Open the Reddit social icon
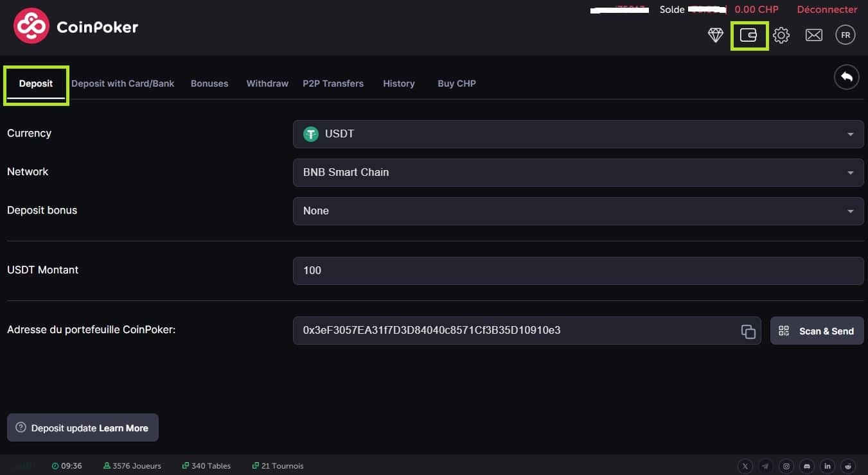The width and height of the screenshot is (868, 475). point(849,466)
